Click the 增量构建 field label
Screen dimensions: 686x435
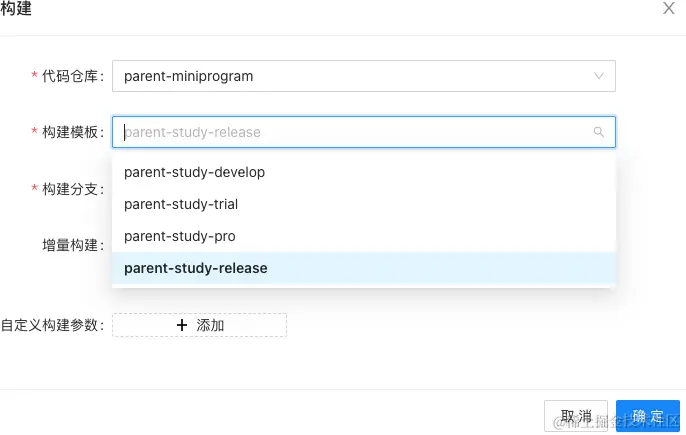point(71,245)
